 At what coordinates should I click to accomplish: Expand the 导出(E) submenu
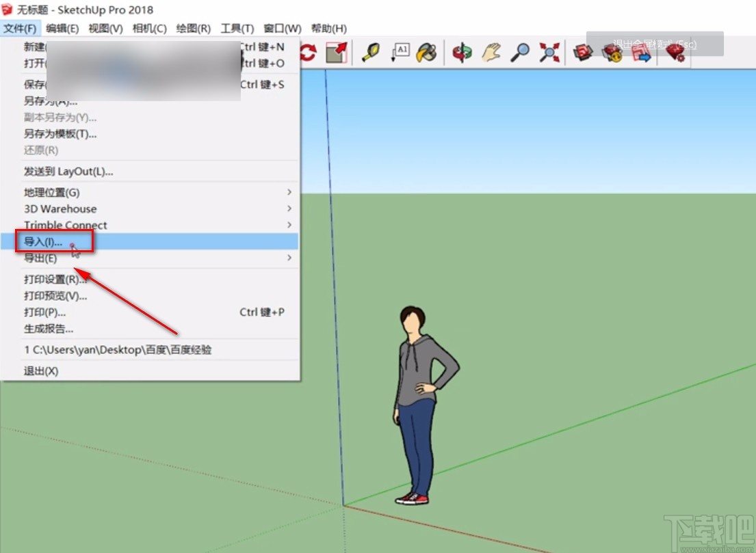41,258
